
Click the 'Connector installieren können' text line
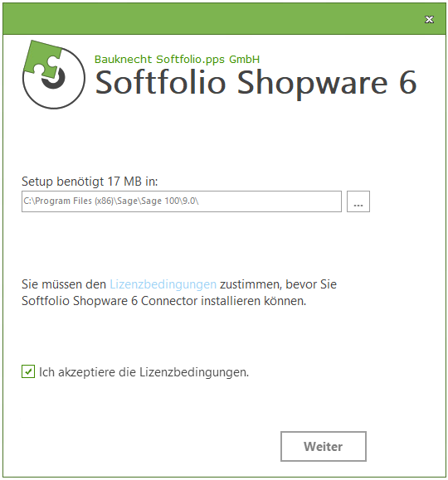click(x=224, y=301)
